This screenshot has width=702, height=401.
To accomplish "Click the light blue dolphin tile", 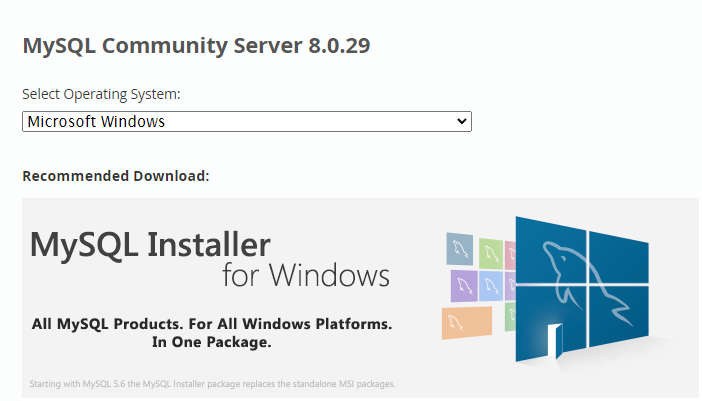I will [490, 285].
